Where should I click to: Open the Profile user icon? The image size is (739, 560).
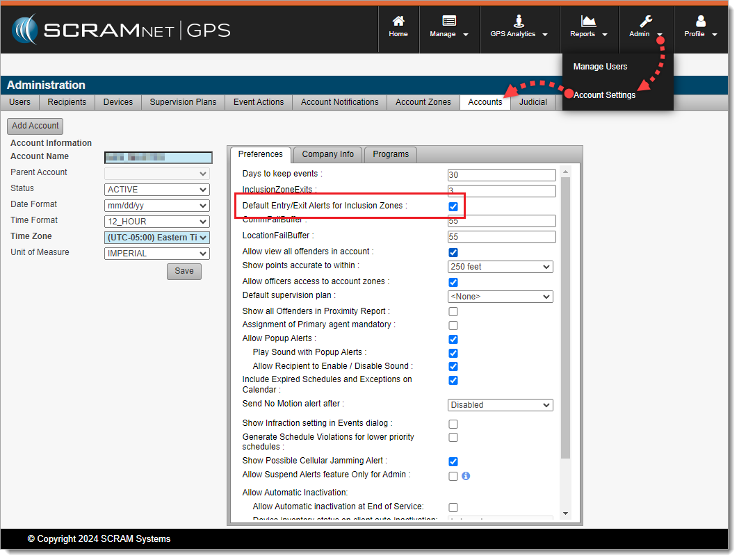[x=700, y=21]
